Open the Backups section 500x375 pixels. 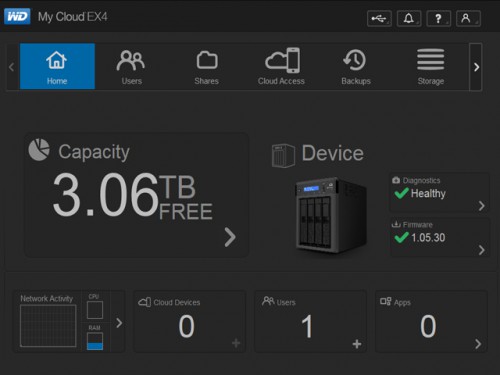coord(356,66)
